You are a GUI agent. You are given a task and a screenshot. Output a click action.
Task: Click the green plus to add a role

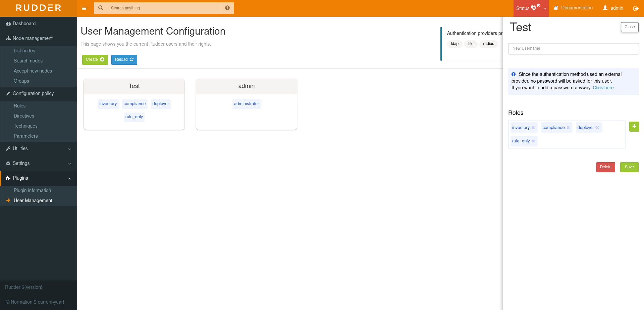pyautogui.click(x=634, y=127)
